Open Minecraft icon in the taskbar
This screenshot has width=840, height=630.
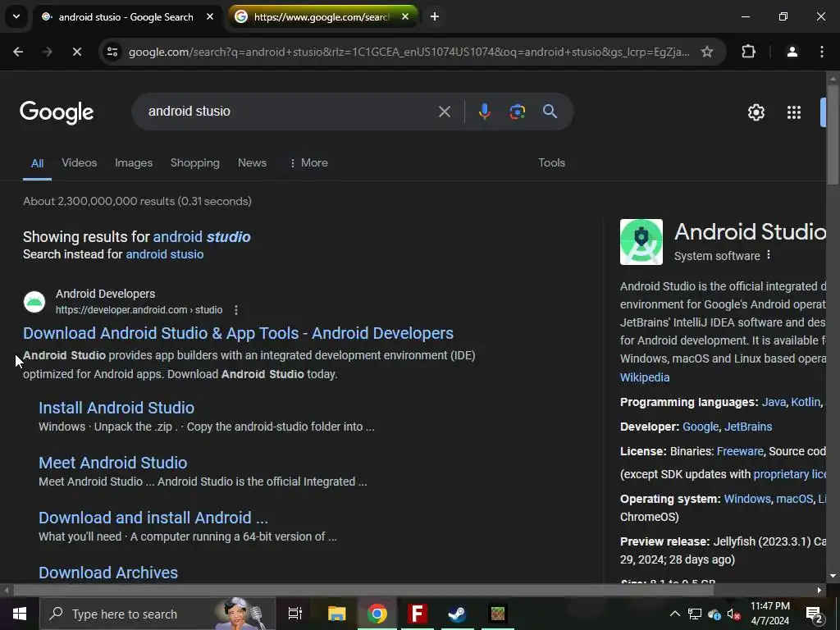pyautogui.click(x=498, y=614)
